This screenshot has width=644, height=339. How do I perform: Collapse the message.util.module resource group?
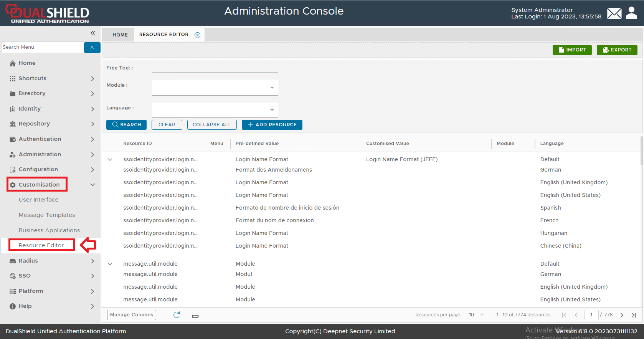point(110,264)
